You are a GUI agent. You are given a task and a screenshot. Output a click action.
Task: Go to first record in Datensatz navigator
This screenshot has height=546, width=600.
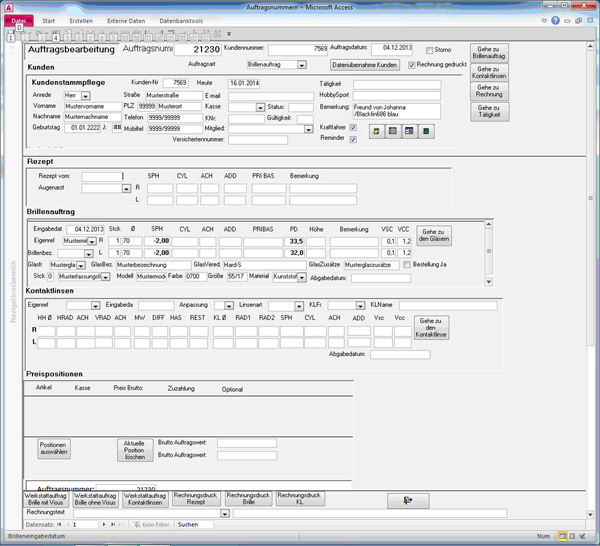coord(59,525)
